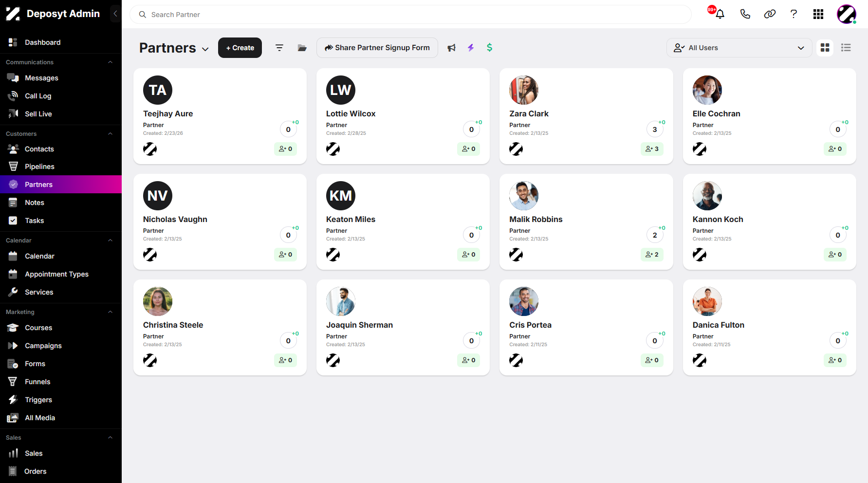
Task: Open Cris Portea partner name
Action: [x=530, y=325]
